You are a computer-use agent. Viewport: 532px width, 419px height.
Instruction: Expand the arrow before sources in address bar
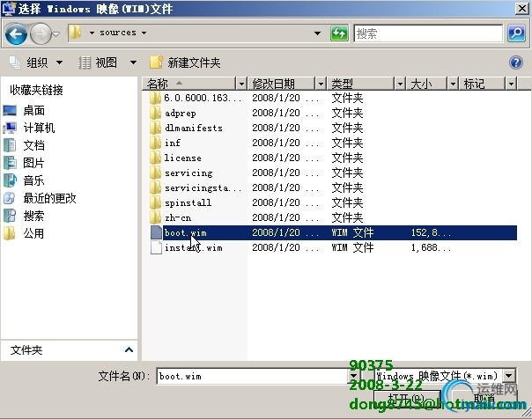coord(92,33)
